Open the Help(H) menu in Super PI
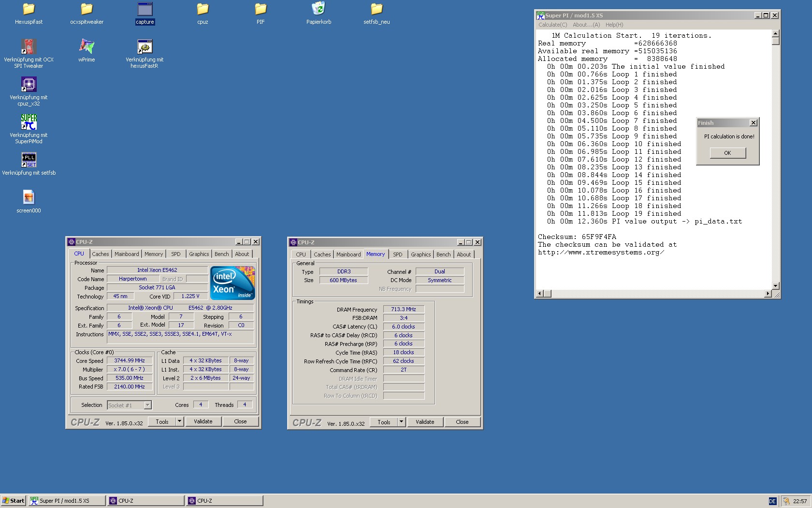This screenshot has height=508, width=812. 614,25
